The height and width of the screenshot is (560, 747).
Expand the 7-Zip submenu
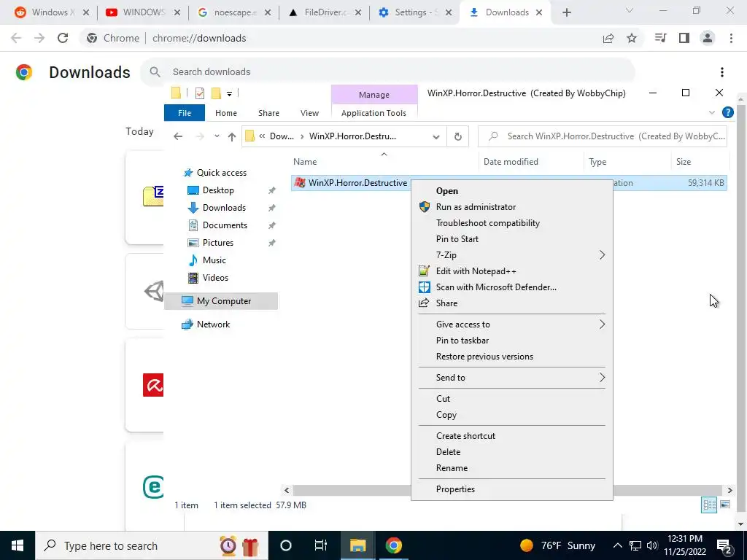511,255
